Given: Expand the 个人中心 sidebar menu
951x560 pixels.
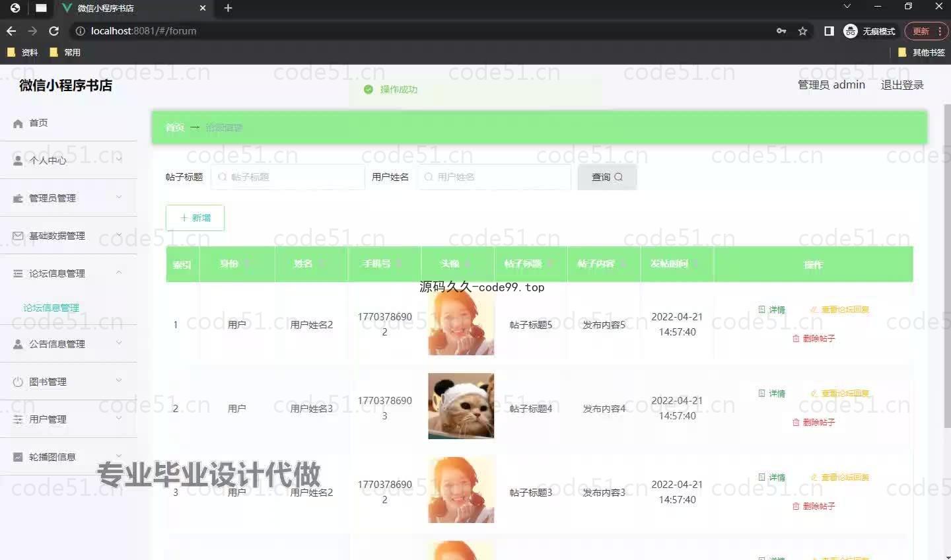Looking at the screenshot, I should coord(69,160).
